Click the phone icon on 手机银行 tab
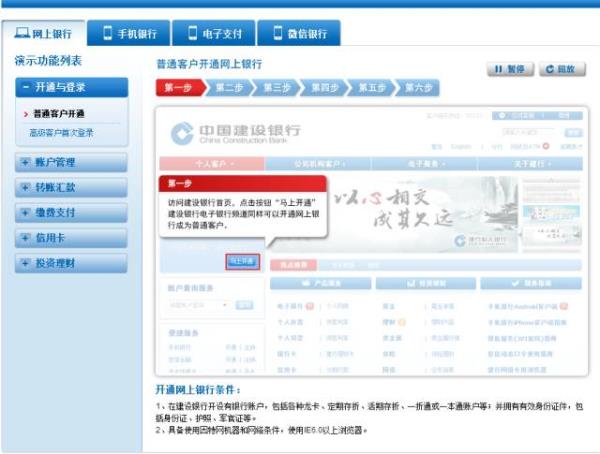 point(108,33)
